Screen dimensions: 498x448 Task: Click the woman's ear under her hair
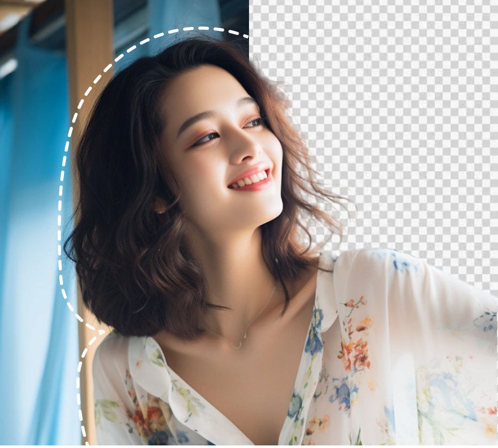[x=161, y=205]
